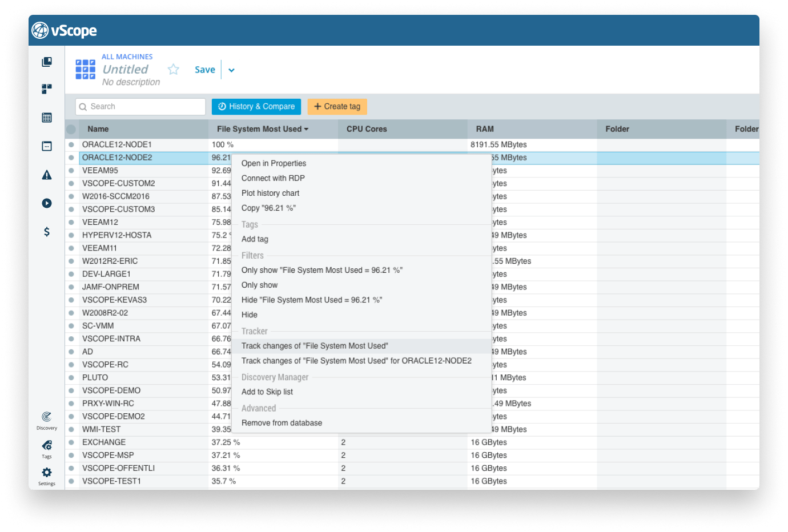Select row circle for DEV-LARGE1
Viewport: 788px width, 532px height.
71,274
